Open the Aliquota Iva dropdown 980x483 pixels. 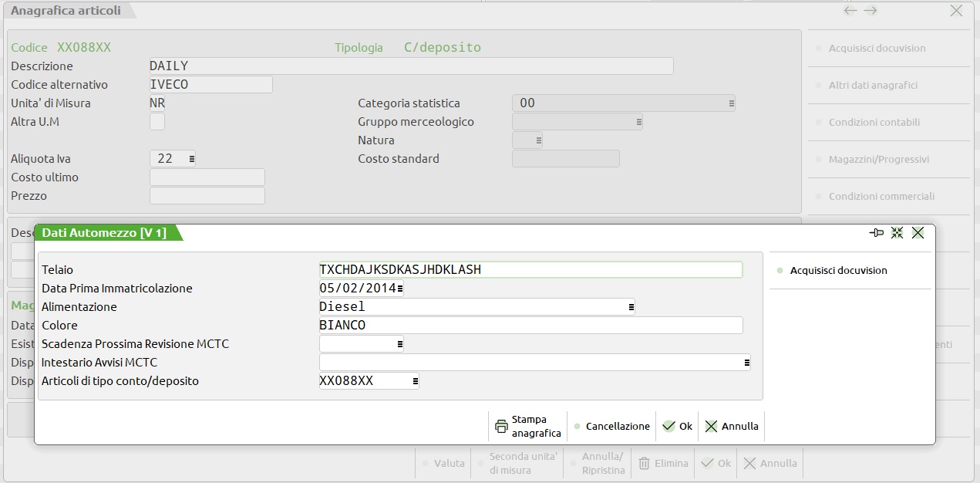click(191, 159)
